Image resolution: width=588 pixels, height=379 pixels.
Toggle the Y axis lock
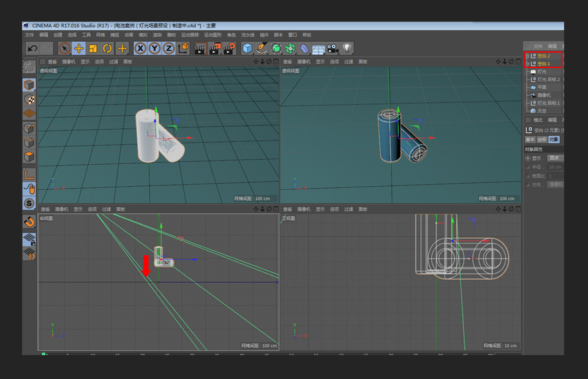[156, 48]
